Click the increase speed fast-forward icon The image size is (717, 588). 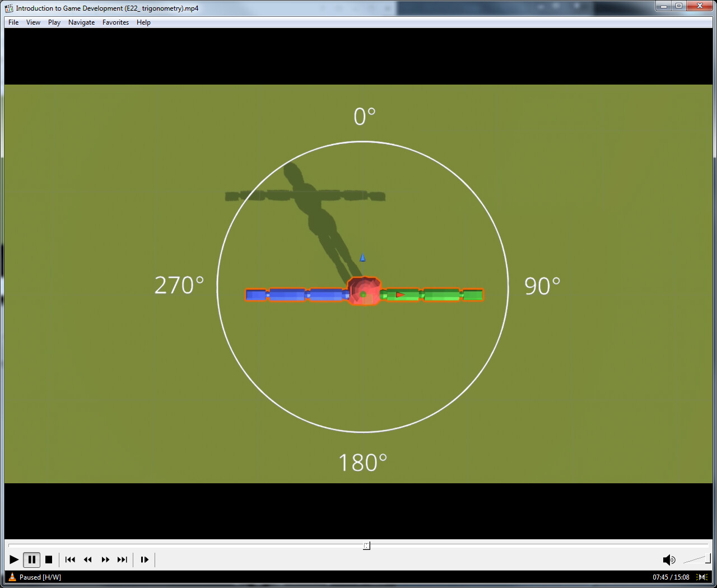coord(105,559)
